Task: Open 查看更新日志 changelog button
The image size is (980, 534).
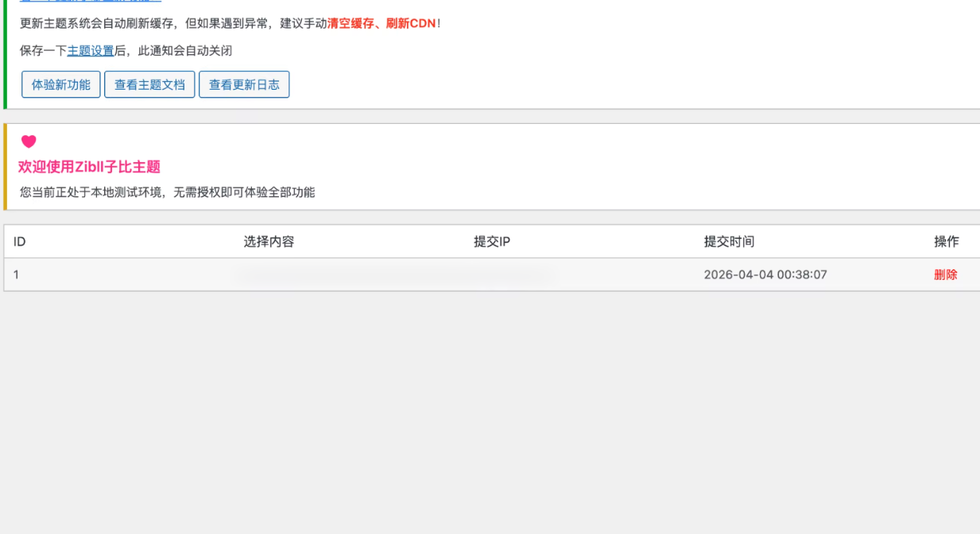Action: (x=244, y=84)
